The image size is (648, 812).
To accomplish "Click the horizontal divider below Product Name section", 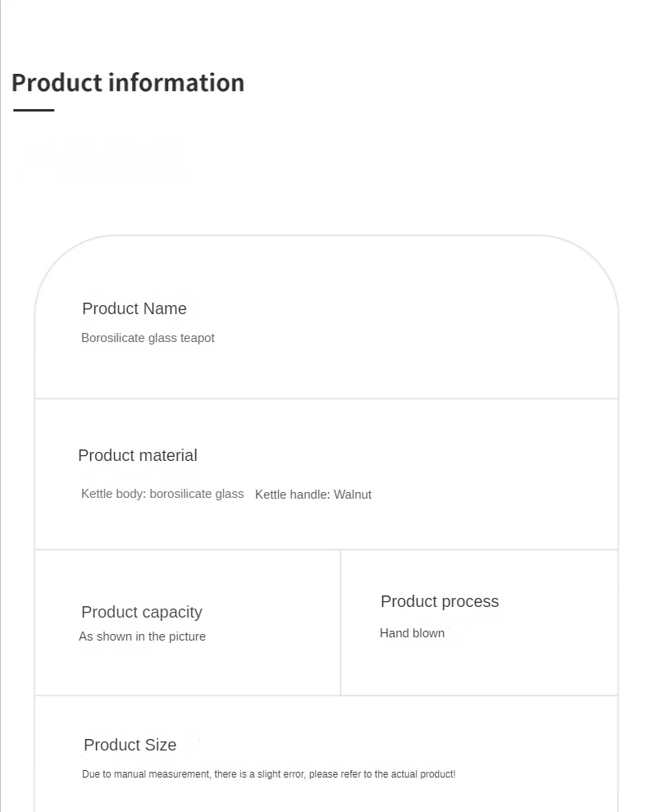I will point(326,399).
